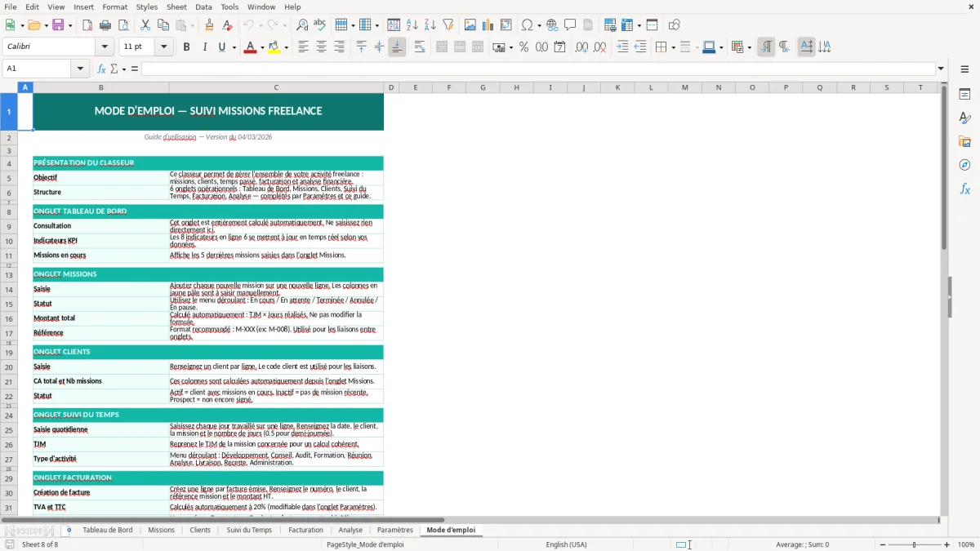980x551 pixels.
Task: Expand the Name Box dropdown arrow
Action: (x=81, y=69)
